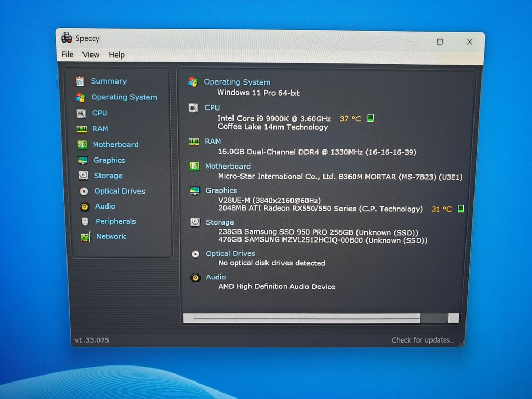This screenshot has width=532, height=399.
Task: Click the horizontal scrollbar in summary panel
Action: (x=306, y=318)
